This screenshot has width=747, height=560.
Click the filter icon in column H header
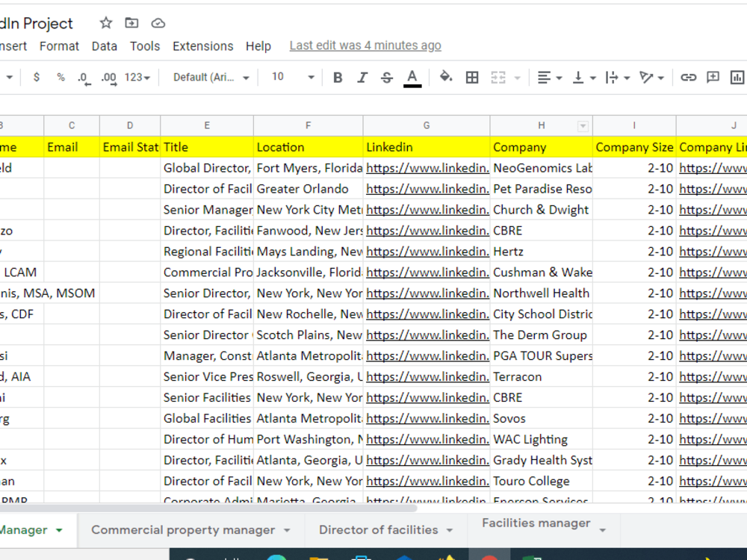(x=583, y=126)
